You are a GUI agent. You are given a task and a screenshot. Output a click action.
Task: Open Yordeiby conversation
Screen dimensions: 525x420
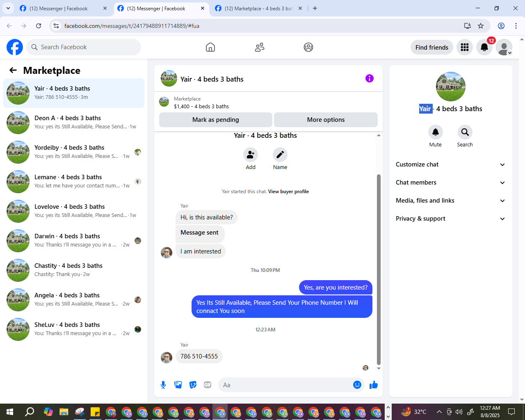[74, 152]
